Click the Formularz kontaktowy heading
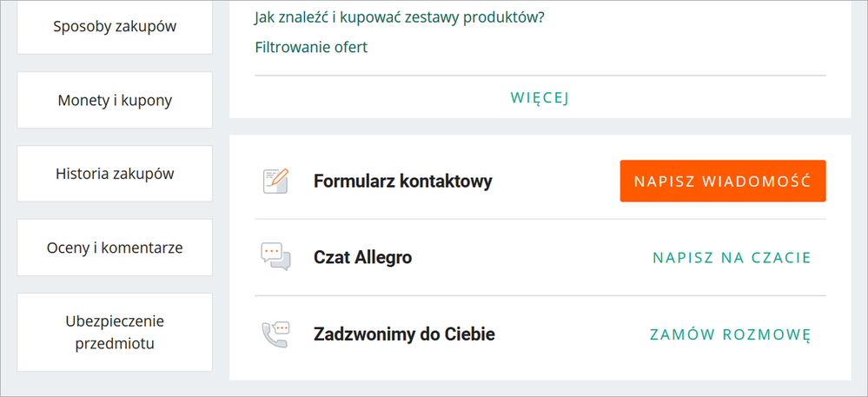The width and height of the screenshot is (868, 397). [x=402, y=182]
